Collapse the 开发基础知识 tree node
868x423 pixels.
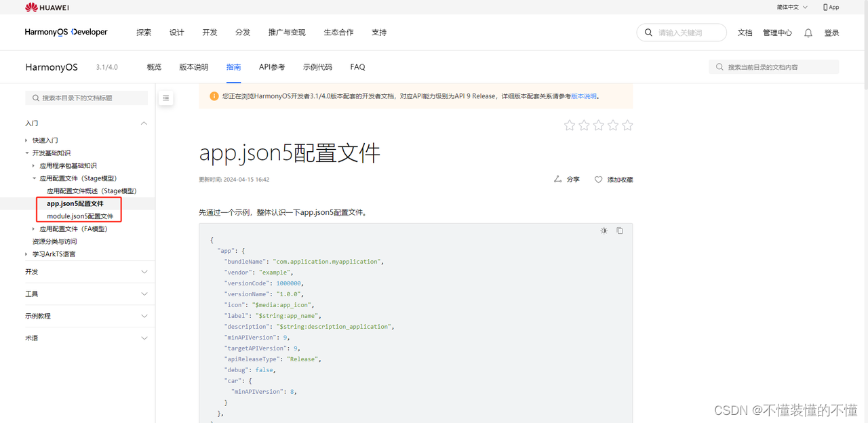click(x=27, y=153)
